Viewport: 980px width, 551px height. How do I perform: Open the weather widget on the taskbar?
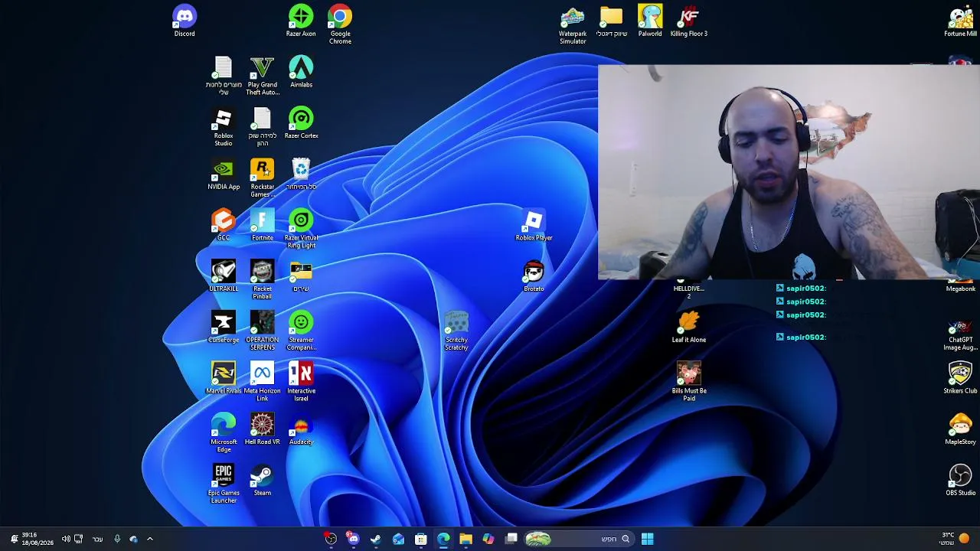[x=955, y=539]
